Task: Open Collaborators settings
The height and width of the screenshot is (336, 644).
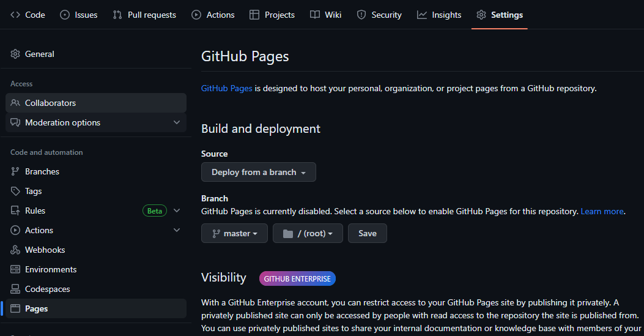Action: coord(96,103)
